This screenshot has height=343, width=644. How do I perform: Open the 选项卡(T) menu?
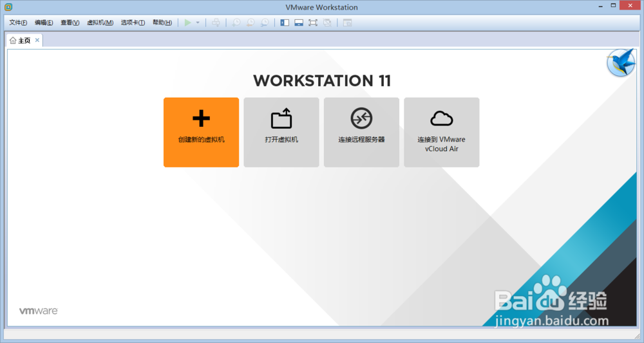133,23
